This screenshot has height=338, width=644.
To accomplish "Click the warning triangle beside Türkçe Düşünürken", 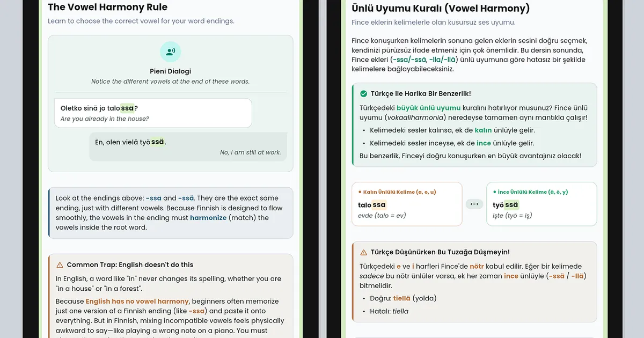I will point(364,252).
